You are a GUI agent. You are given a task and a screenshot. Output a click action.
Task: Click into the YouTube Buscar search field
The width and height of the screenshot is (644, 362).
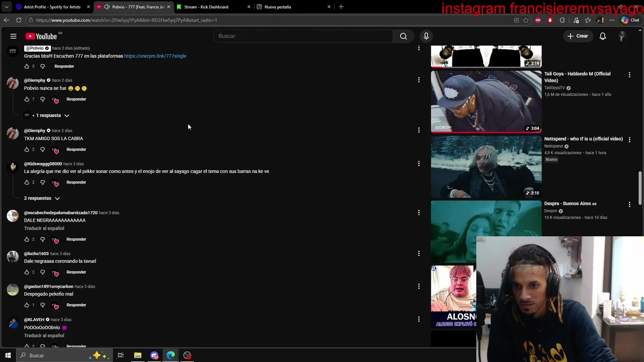[x=303, y=36]
